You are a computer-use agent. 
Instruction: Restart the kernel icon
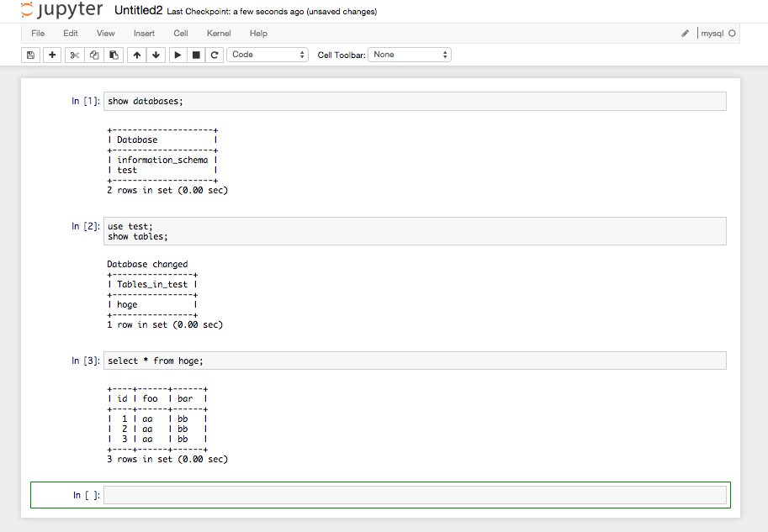point(215,55)
